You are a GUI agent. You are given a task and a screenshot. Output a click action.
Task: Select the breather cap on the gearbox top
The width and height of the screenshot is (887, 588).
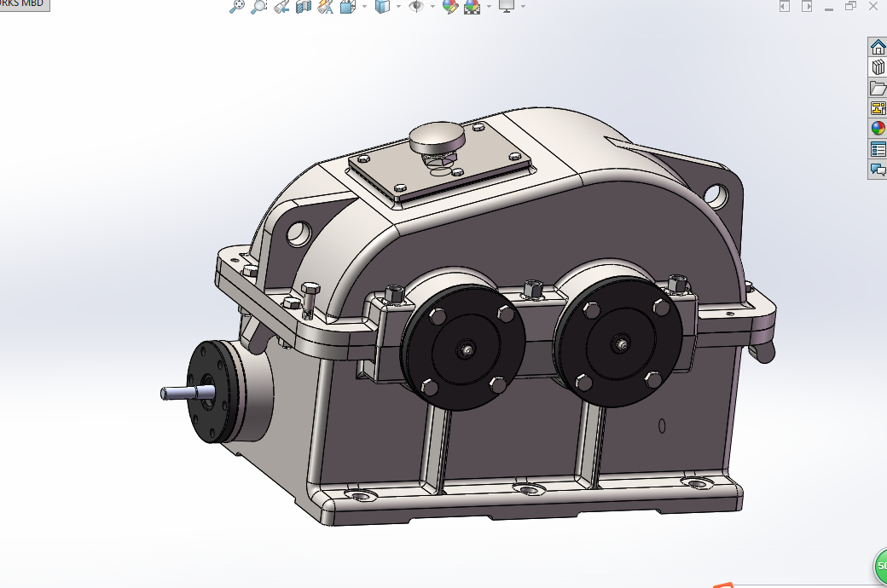(x=436, y=136)
